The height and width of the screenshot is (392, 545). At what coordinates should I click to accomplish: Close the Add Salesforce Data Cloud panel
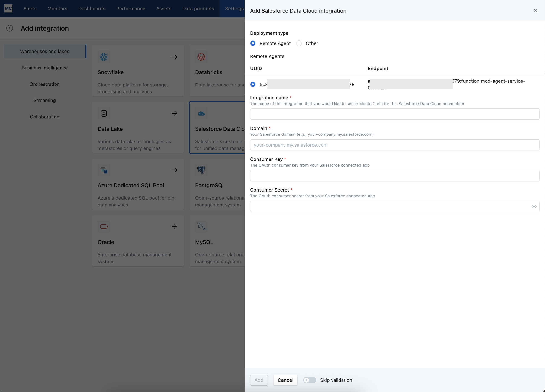tap(535, 11)
